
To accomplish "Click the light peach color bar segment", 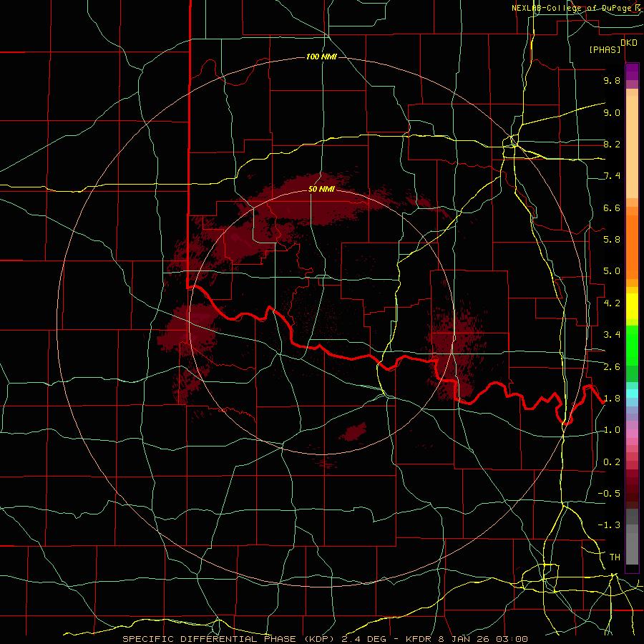I will 632,148.
